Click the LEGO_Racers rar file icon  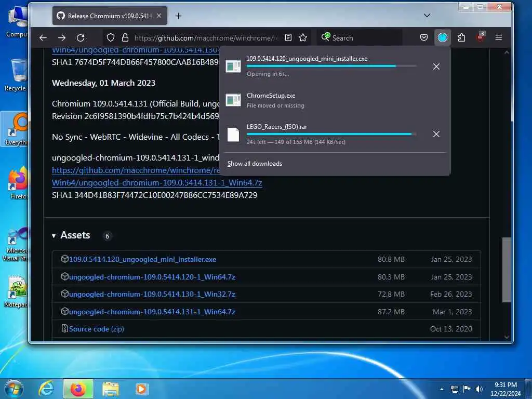(233, 135)
